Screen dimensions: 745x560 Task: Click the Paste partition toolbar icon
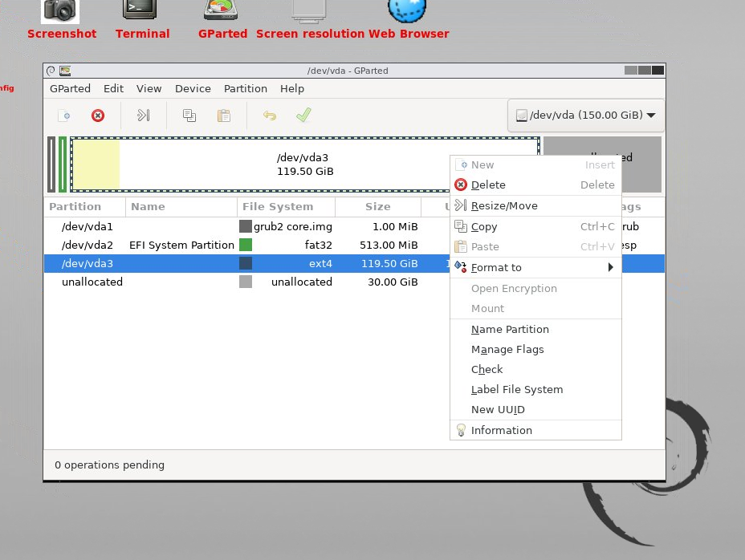pos(224,116)
